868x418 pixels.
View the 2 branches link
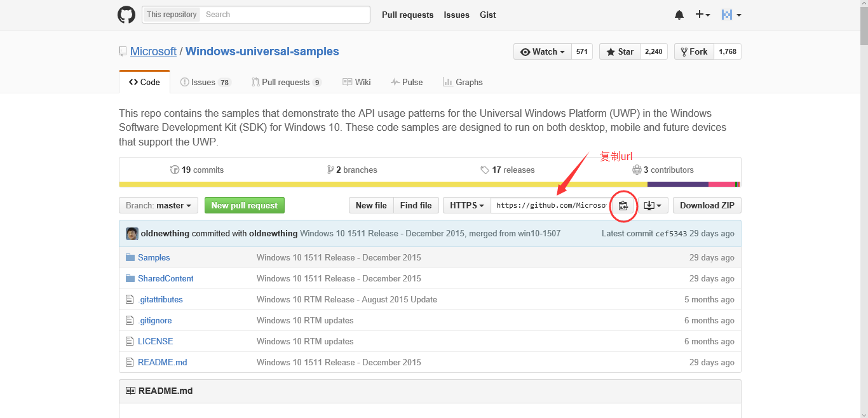(352, 170)
